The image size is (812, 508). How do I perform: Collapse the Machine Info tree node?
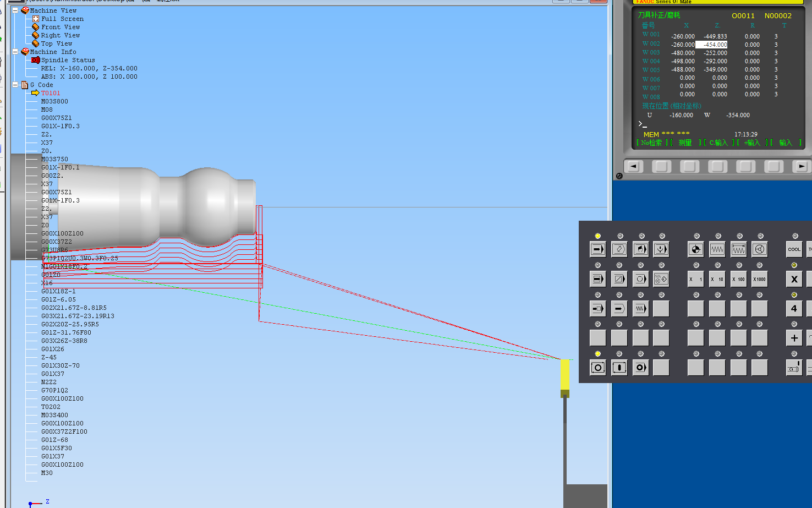pos(15,52)
